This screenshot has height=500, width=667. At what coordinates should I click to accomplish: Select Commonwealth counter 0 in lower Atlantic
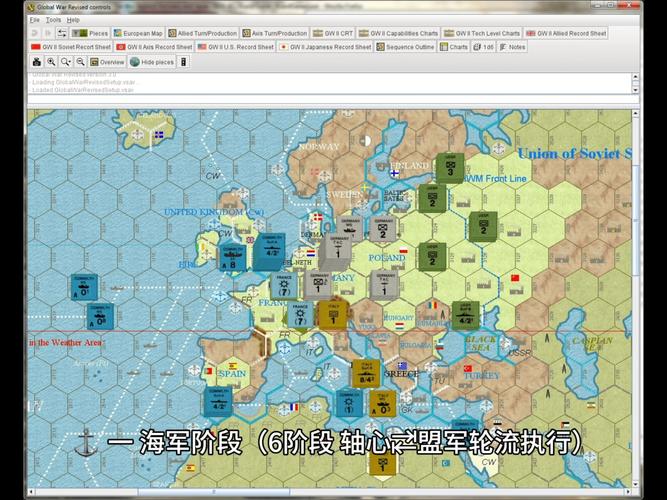point(100,316)
